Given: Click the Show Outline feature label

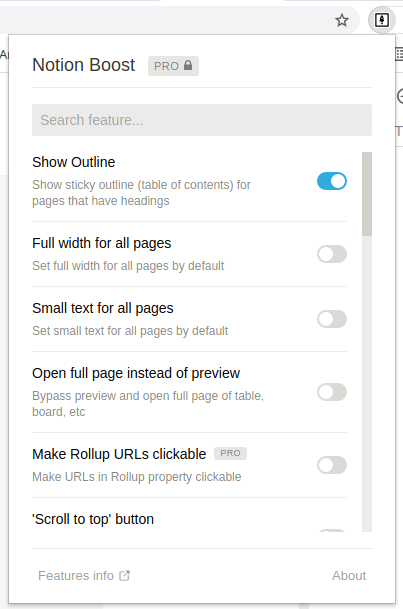Looking at the screenshot, I should click(x=74, y=162).
